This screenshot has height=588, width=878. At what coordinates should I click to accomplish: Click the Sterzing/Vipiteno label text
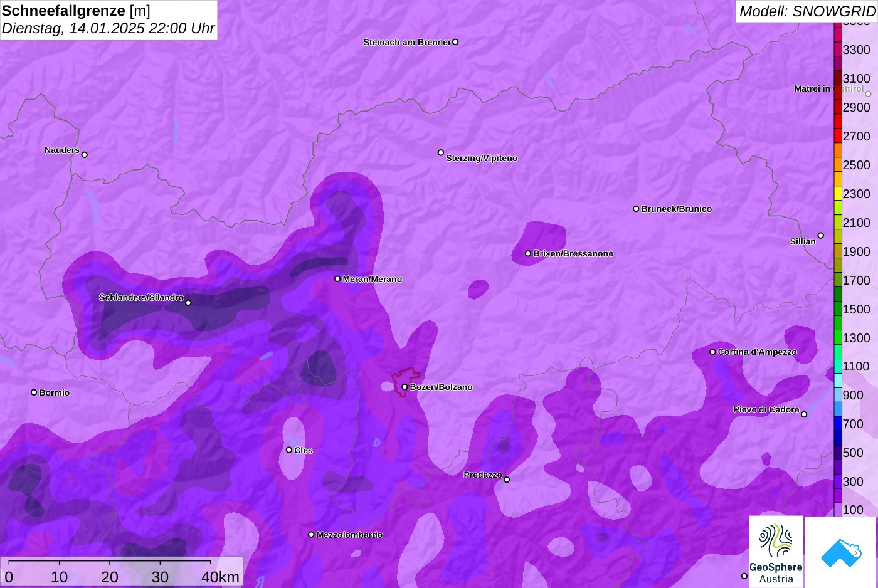482,158
